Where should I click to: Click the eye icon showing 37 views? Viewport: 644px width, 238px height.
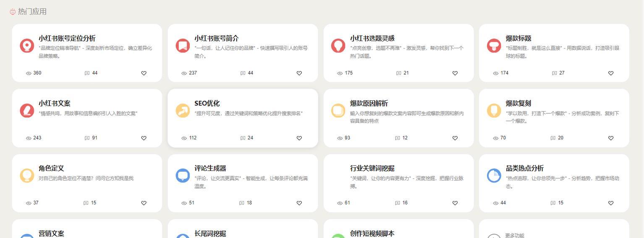29,203
